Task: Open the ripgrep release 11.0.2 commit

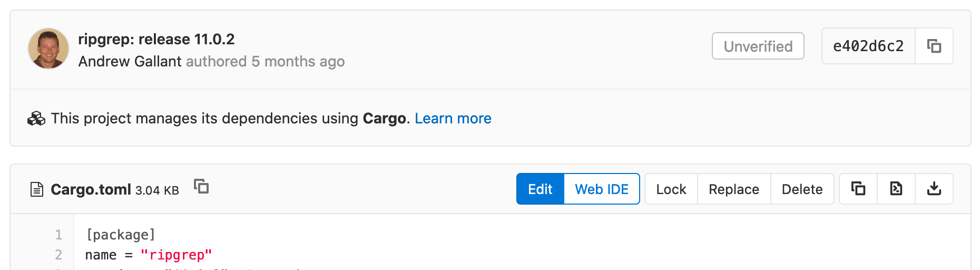Action: click(156, 39)
